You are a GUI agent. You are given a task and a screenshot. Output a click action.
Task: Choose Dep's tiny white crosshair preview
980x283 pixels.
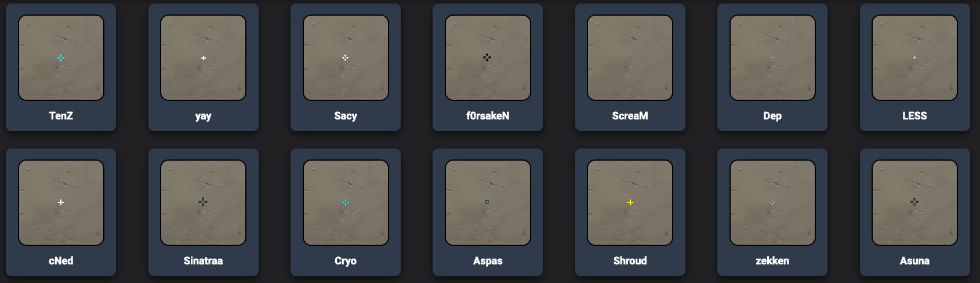click(x=772, y=57)
